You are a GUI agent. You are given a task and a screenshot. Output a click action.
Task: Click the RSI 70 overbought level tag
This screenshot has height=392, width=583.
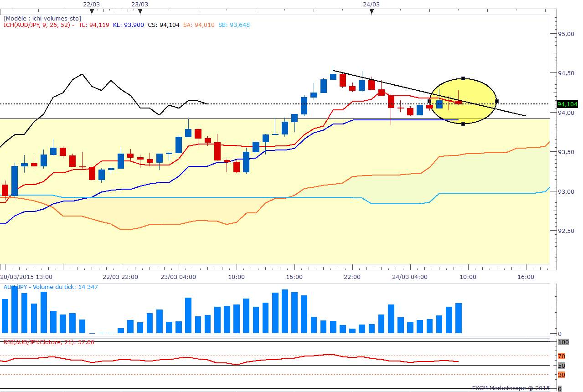pos(562,356)
